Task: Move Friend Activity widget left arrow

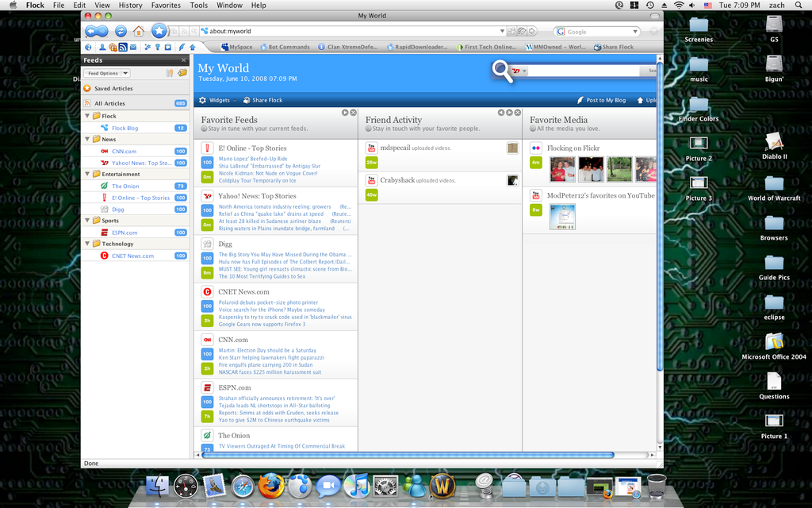Action: [501, 113]
